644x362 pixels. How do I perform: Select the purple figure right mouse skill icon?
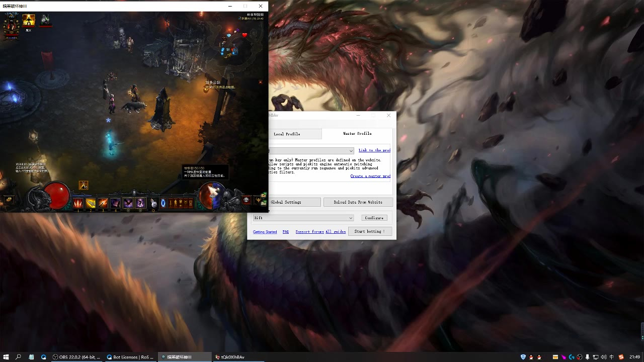(x=140, y=203)
